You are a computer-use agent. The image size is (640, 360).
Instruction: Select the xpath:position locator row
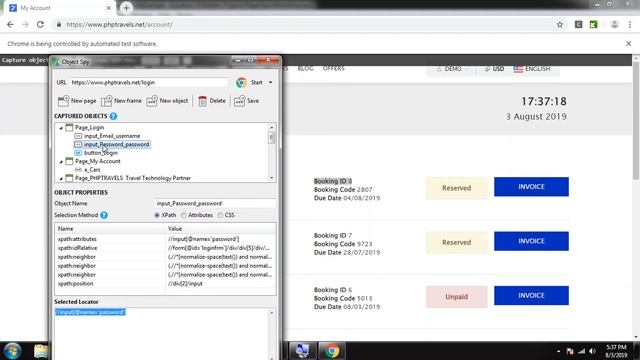pyautogui.click(x=165, y=284)
